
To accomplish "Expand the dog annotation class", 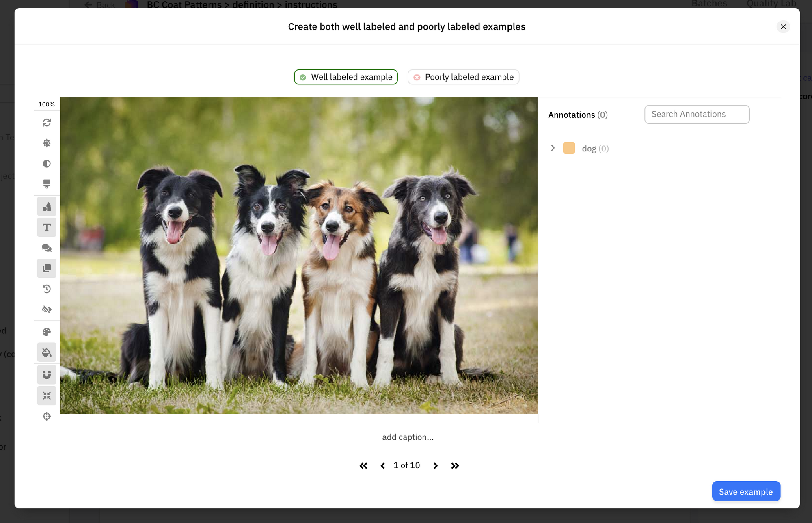I will (553, 148).
